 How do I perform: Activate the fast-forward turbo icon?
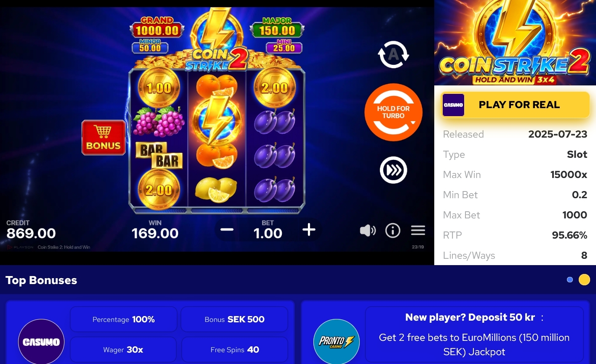pos(393,170)
